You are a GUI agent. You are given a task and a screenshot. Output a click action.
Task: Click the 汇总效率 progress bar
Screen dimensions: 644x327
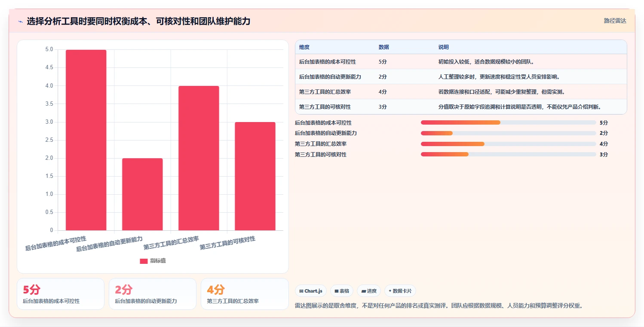point(509,144)
